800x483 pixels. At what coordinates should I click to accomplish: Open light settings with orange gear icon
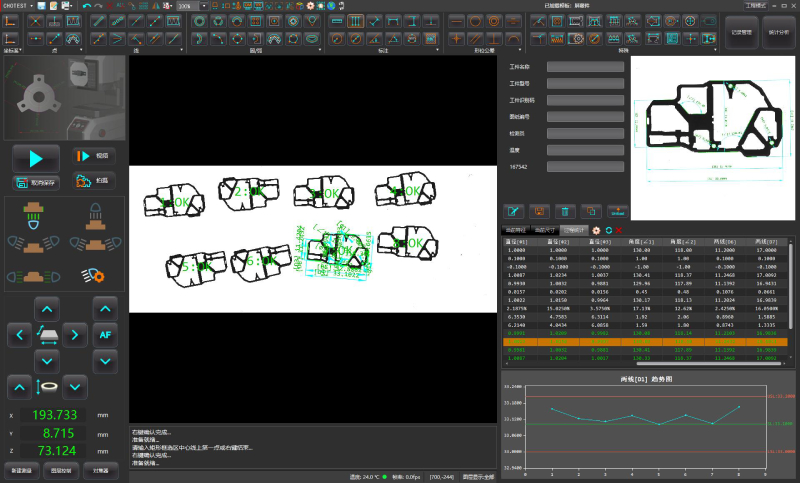94,275
